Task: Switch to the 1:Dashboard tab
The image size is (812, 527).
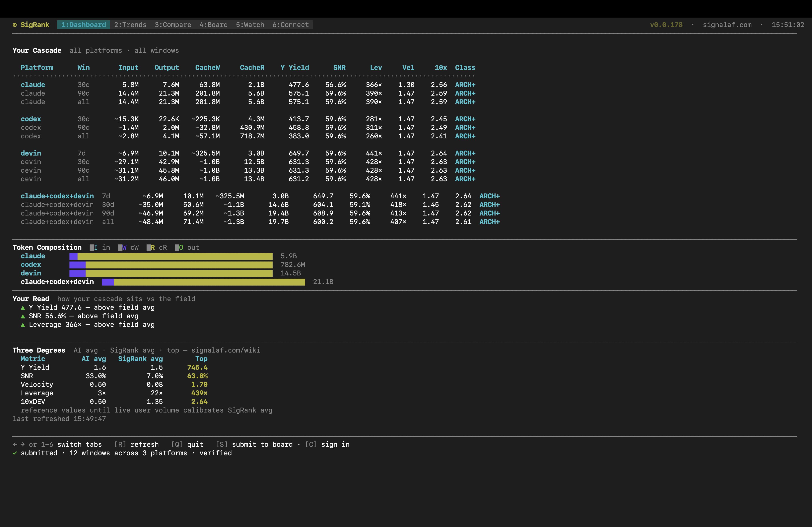Action: pos(84,25)
